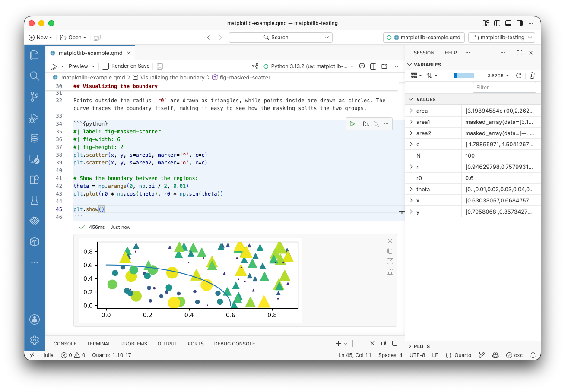This screenshot has width=565, height=392.
Task: Open the Run and Debug view
Action: coord(35,117)
